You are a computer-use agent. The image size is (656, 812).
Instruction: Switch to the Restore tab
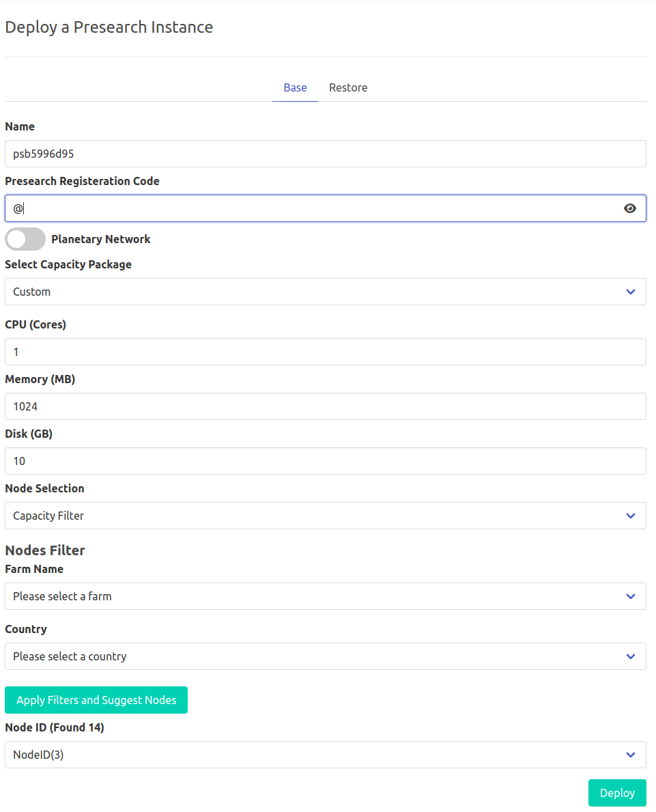pyautogui.click(x=348, y=87)
